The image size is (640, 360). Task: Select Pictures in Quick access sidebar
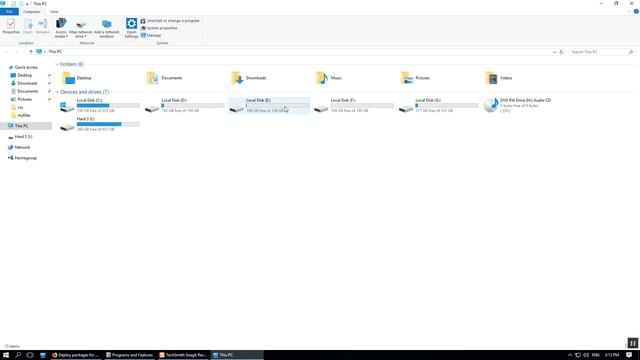click(x=24, y=99)
